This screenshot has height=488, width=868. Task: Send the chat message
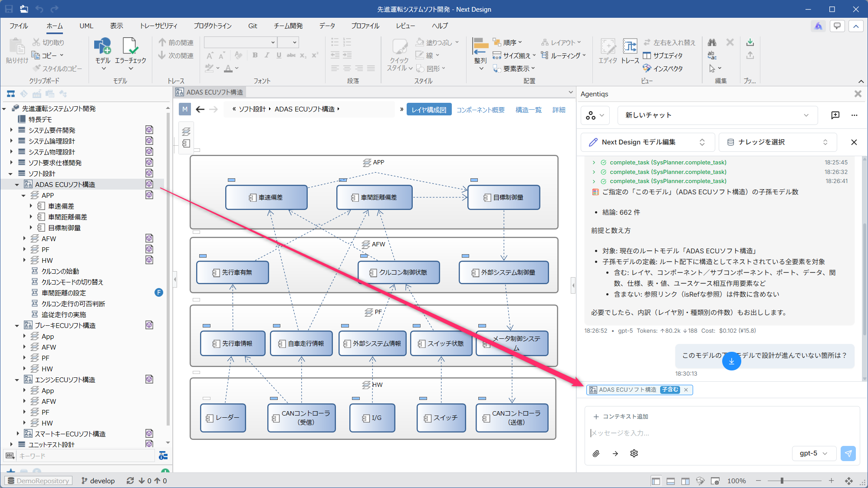848,453
